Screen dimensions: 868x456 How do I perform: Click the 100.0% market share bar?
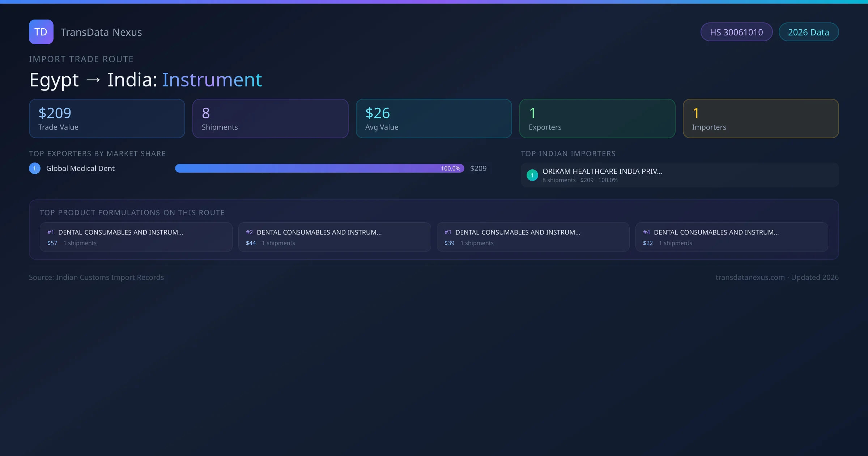coord(319,168)
